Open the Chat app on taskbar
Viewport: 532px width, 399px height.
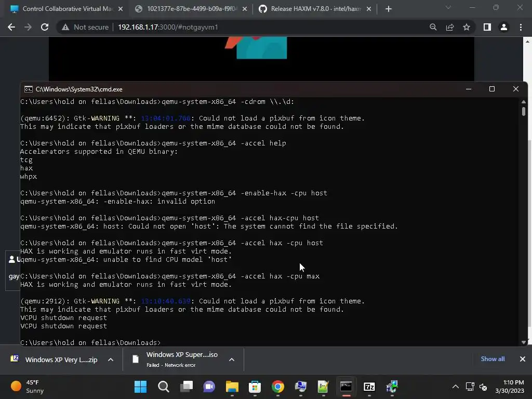coord(209,387)
